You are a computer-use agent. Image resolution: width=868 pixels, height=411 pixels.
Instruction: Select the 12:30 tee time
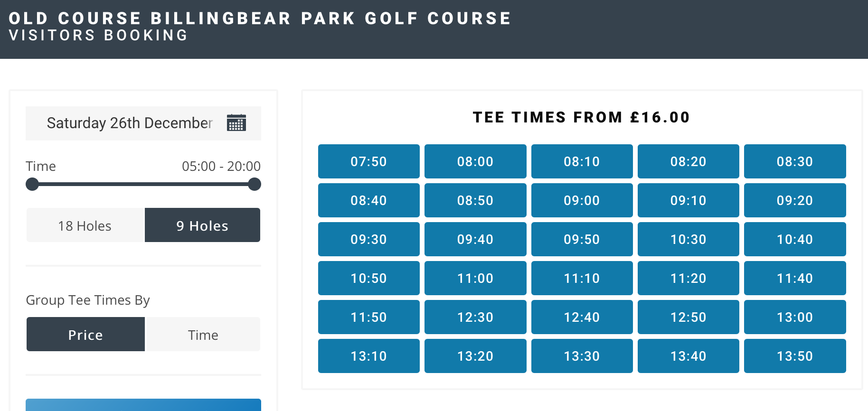[x=475, y=317]
